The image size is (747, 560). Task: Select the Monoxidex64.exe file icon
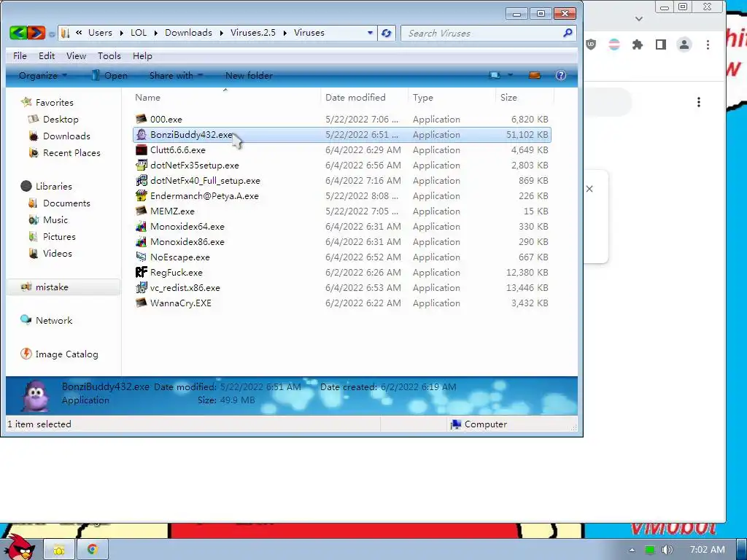point(141,227)
